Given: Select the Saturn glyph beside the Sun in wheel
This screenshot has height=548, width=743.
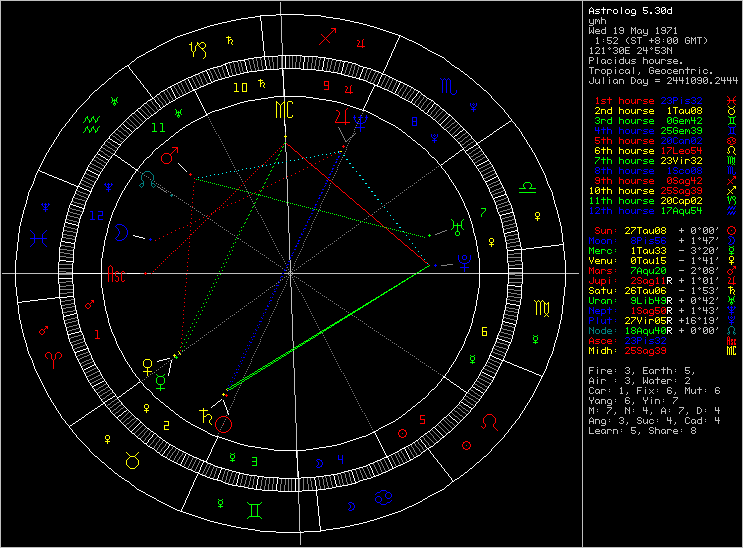Looking at the screenshot, I should [x=207, y=413].
